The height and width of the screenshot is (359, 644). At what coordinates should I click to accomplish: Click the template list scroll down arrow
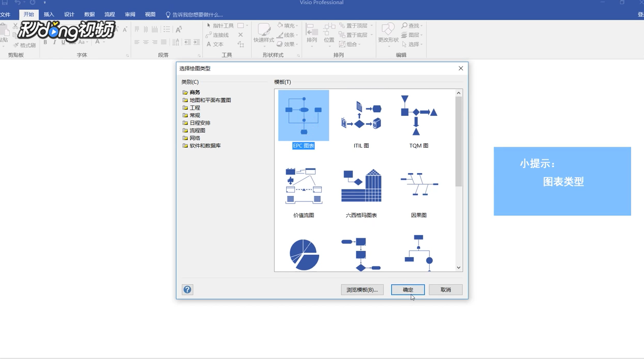coord(459,268)
